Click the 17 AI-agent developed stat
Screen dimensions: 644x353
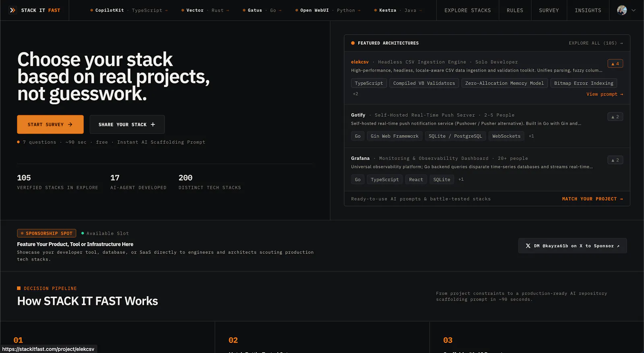[138, 182]
